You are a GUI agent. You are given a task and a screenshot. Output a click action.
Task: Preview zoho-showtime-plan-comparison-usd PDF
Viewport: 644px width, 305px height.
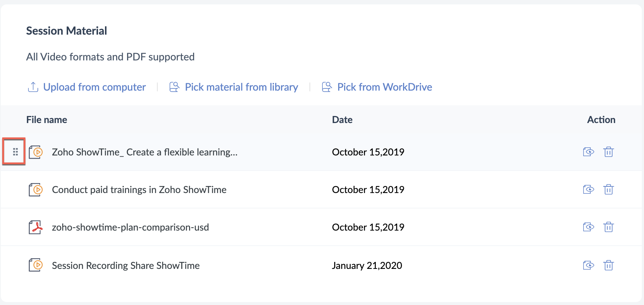coord(588,227)
